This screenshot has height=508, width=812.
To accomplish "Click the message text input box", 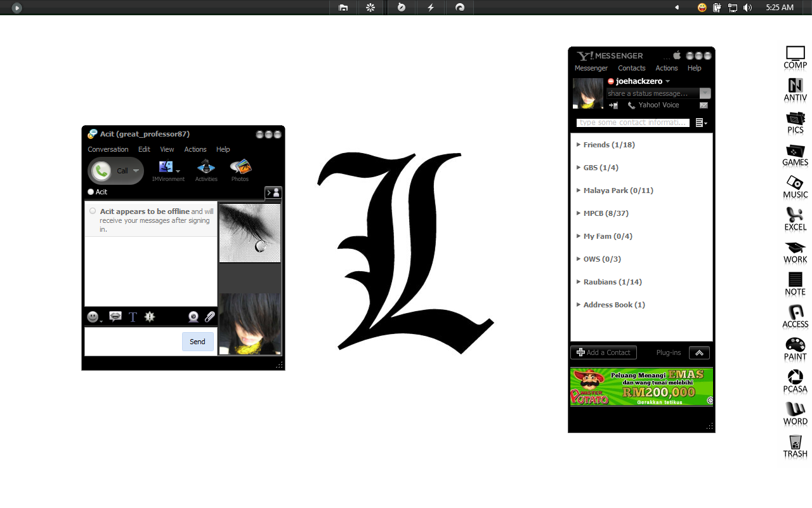I will pyautogui.click(x=133, y=342).
